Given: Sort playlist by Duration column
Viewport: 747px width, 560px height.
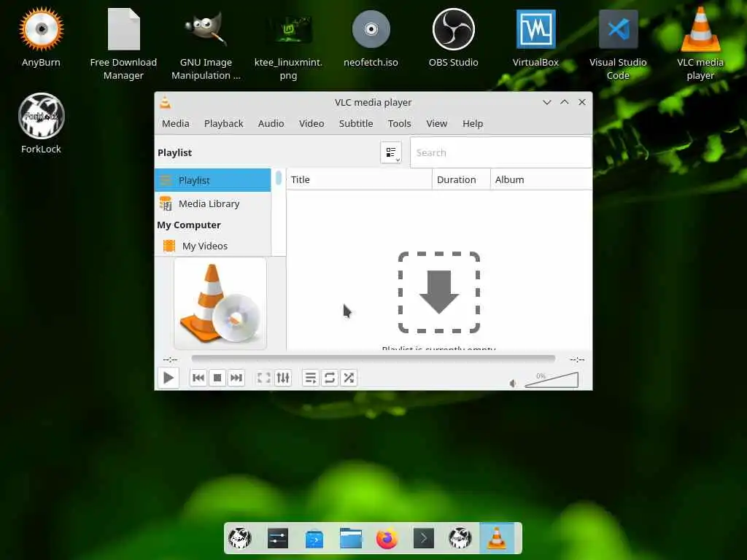Looking at the screenshot, I should pyautogui.click(x=461, y=179).
